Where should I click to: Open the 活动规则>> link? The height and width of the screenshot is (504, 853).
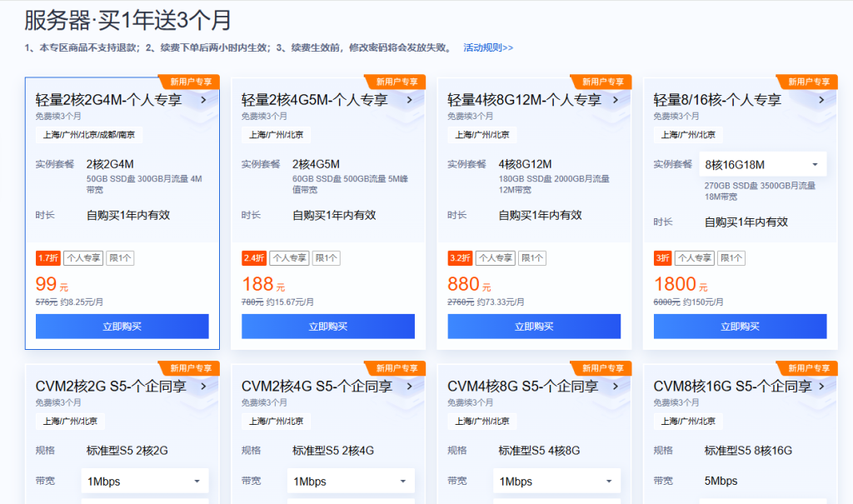coord(488,47)
